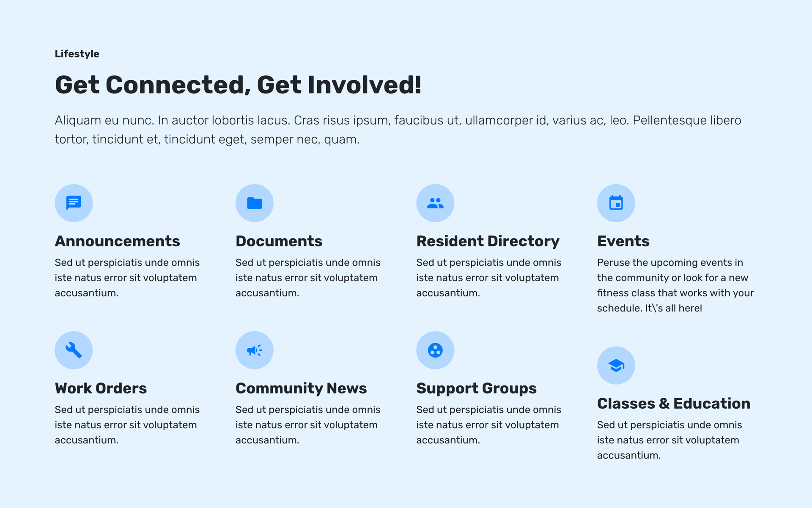Viewport: 812px width, 508px height.
Task: Click the Support Groups heading
Action: coord(476,388)
